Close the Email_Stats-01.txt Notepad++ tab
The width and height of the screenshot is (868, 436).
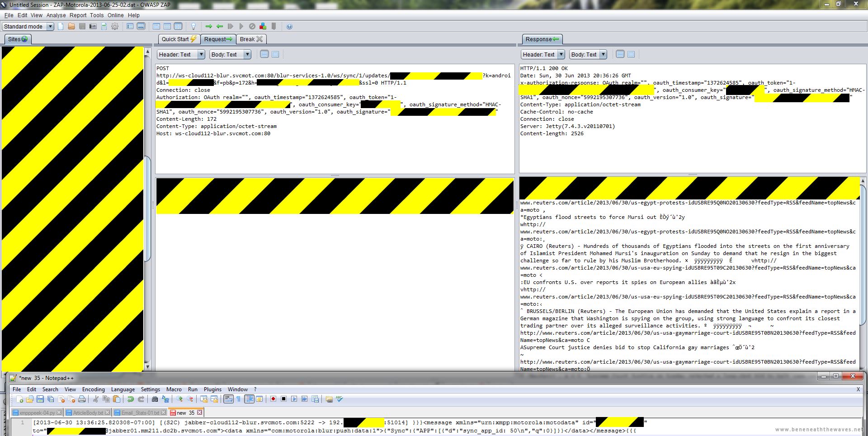click(x=163, y=412)
